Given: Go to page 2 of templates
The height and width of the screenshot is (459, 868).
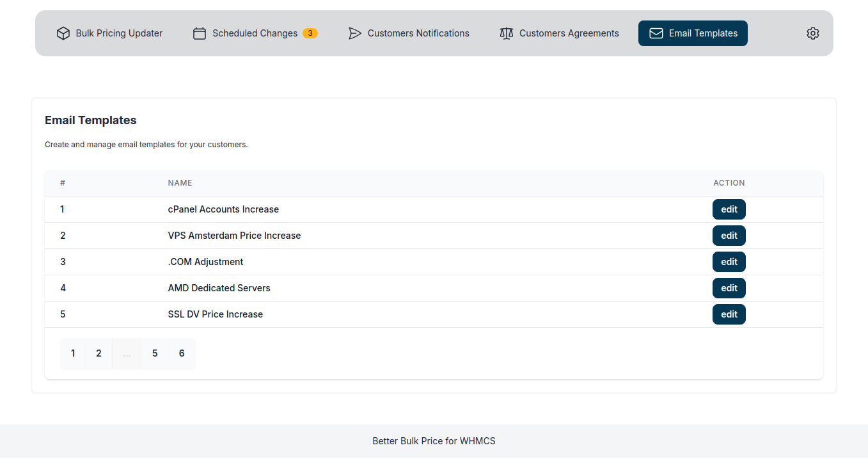Looking at the screenshot, I should 98,353.
